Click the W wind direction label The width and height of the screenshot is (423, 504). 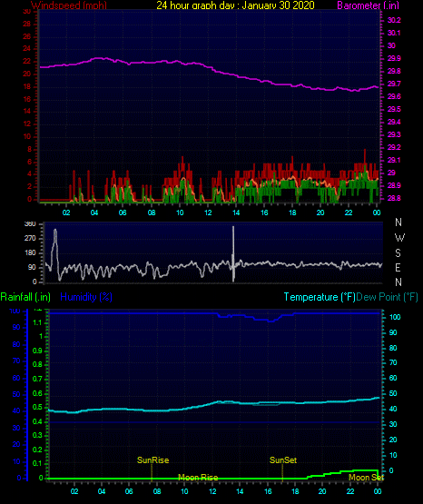coord(399,238)
